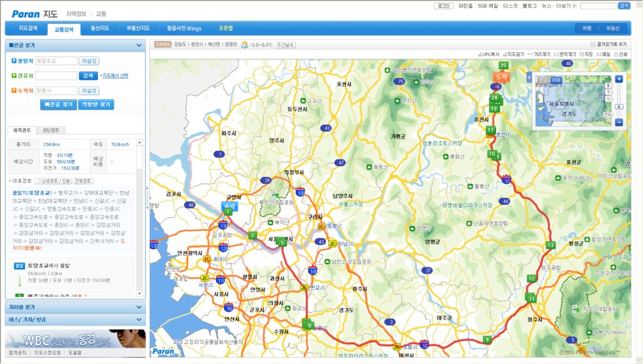Click the 검색 button beside 경유지 field
The width and height of the screenshot is (643, 364).
(88, 75)
